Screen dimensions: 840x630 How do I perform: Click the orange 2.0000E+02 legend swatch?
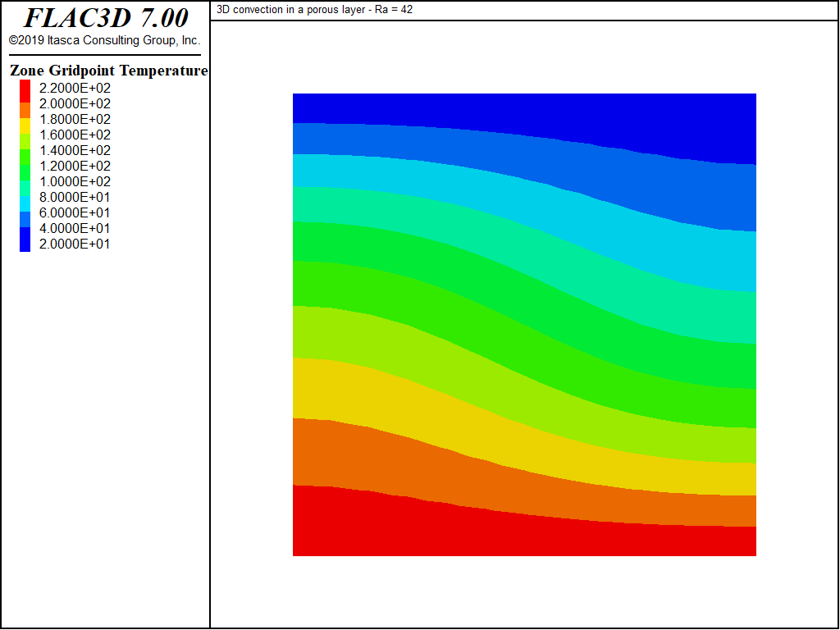tap(25, 111)
